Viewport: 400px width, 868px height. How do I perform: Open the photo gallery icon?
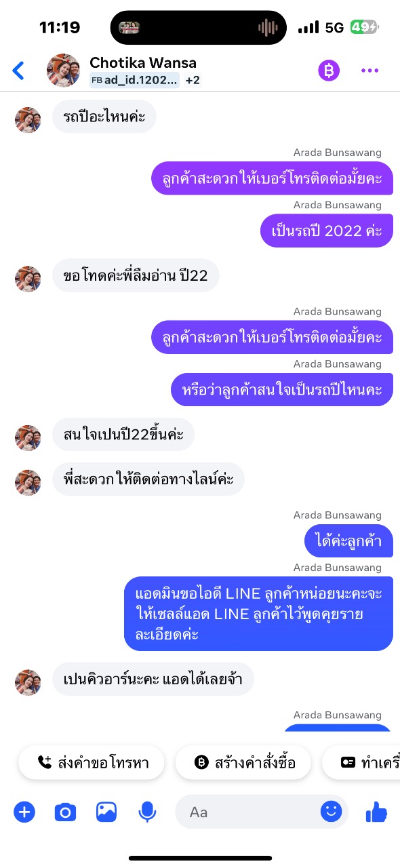[106, 812]
